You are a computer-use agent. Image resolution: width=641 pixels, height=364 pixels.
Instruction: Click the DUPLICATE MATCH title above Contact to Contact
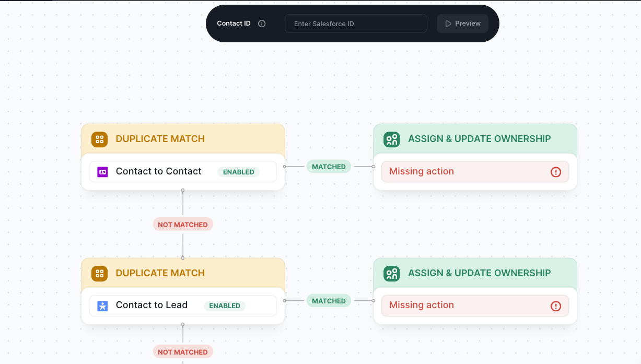160,139
